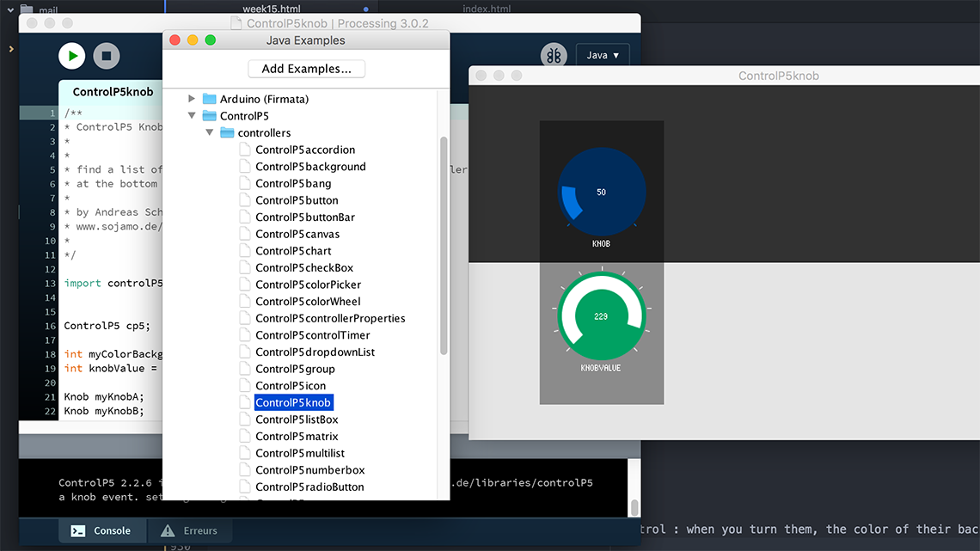
Task: Click the Erreurs warning triangle icon
Action: coord(168,530)
